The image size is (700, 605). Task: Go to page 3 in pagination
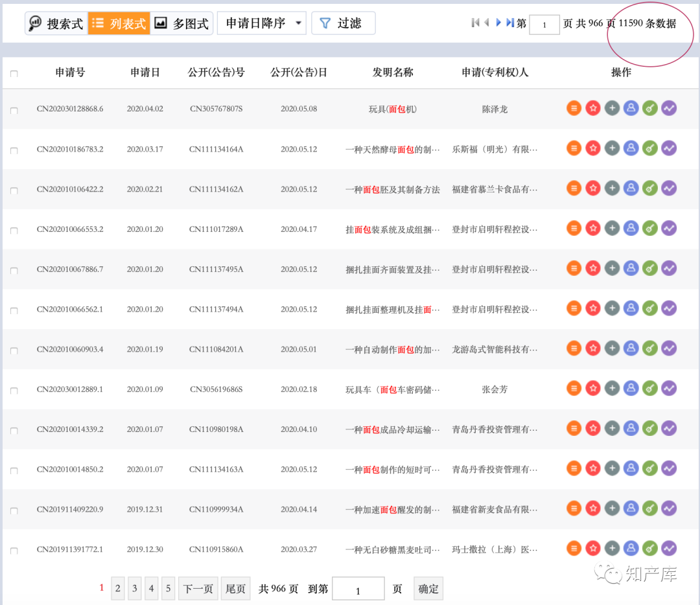tap(134, 589)
